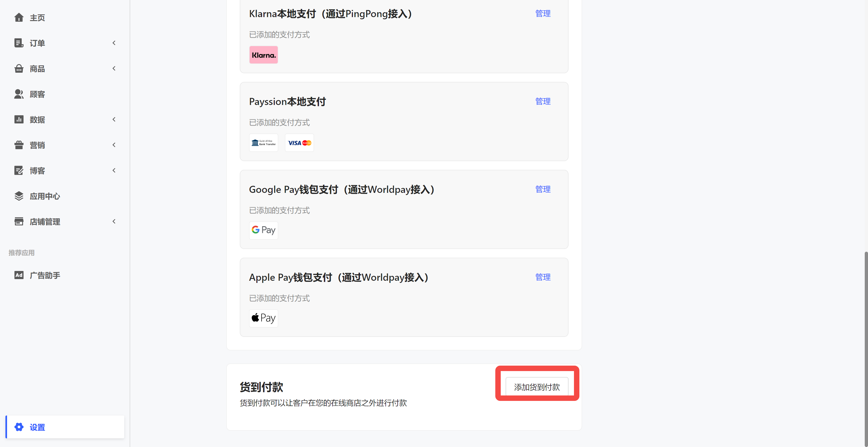Expand the 店铺管理 submenu chevron
Viewport: 868px width, 447px height.
[x=114, y=222]
